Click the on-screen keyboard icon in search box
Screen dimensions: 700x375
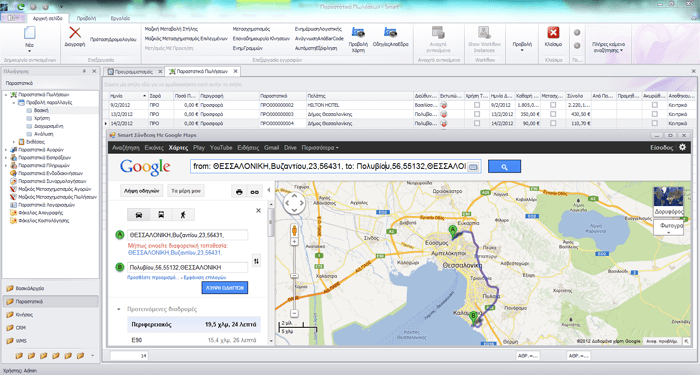[x=473, y=167]
